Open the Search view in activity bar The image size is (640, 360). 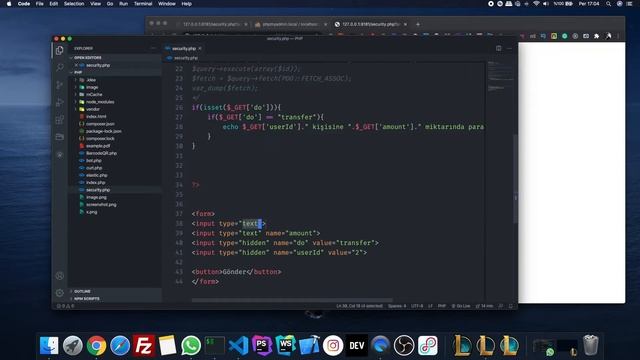[x=60, y=67]
